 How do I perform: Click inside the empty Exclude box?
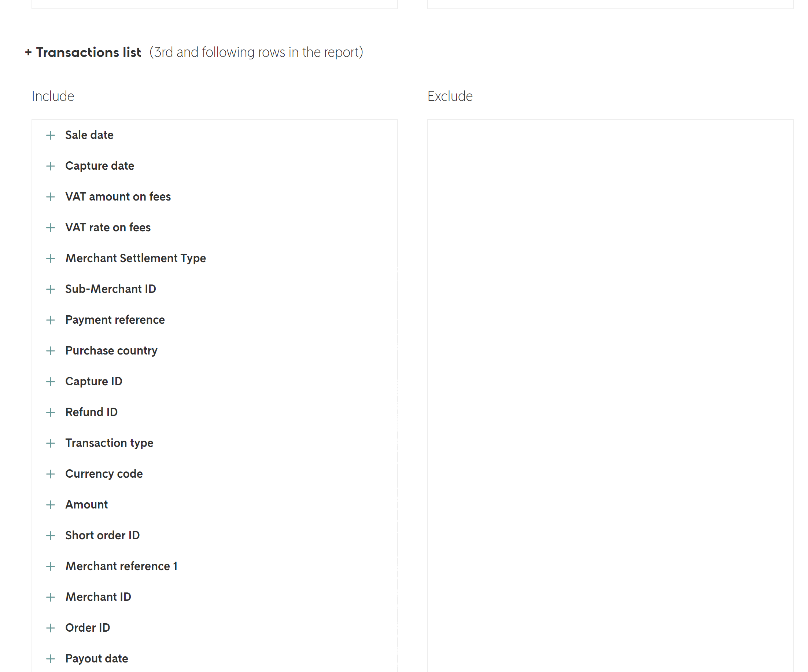point(610,385)
